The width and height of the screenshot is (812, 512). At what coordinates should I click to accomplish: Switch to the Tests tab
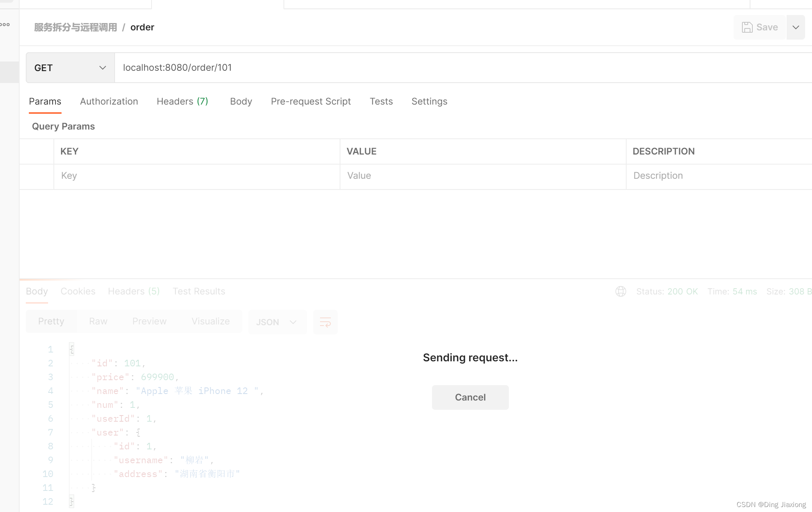pos(381,101)
